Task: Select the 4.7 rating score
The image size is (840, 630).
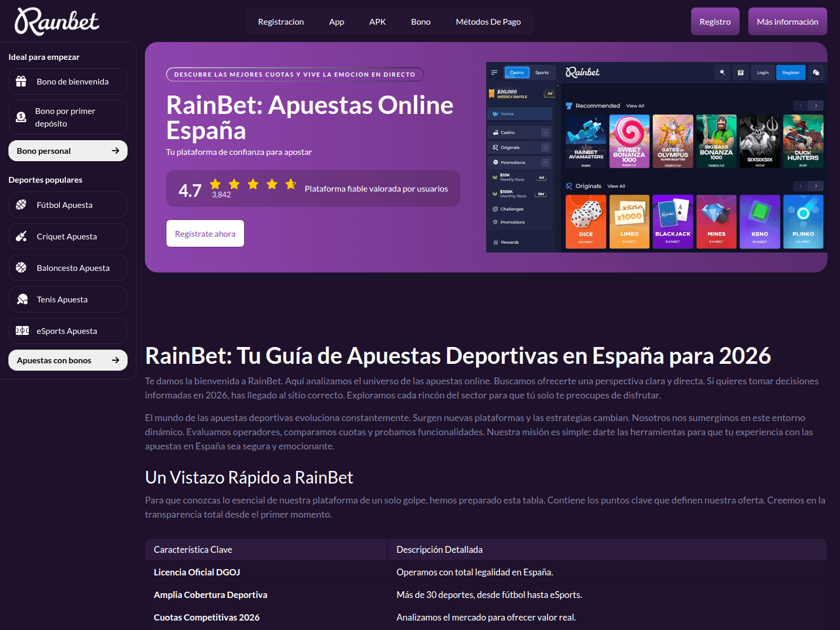Action: click(190, 191)
